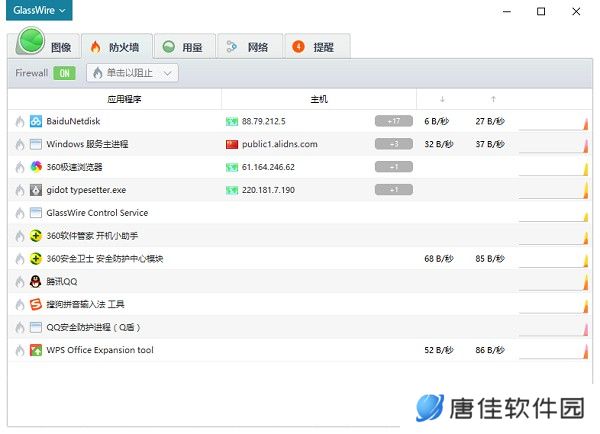Switch to the 图像 tab

coord(44,46)
